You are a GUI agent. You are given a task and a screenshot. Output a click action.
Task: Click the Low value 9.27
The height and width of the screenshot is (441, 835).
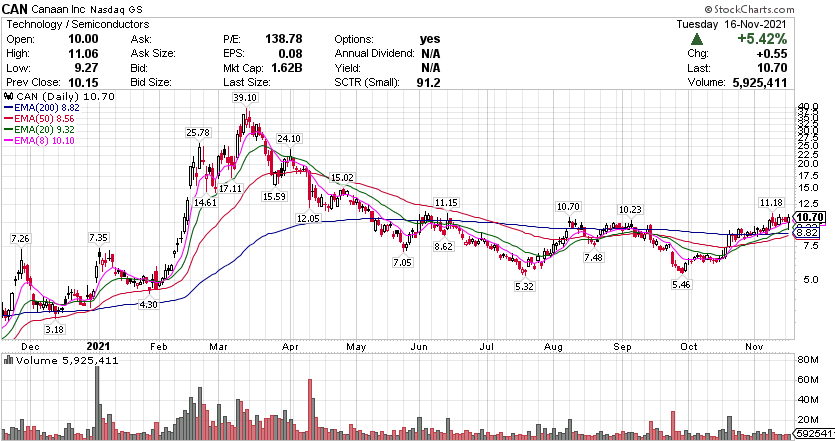[x=87, y=68]
